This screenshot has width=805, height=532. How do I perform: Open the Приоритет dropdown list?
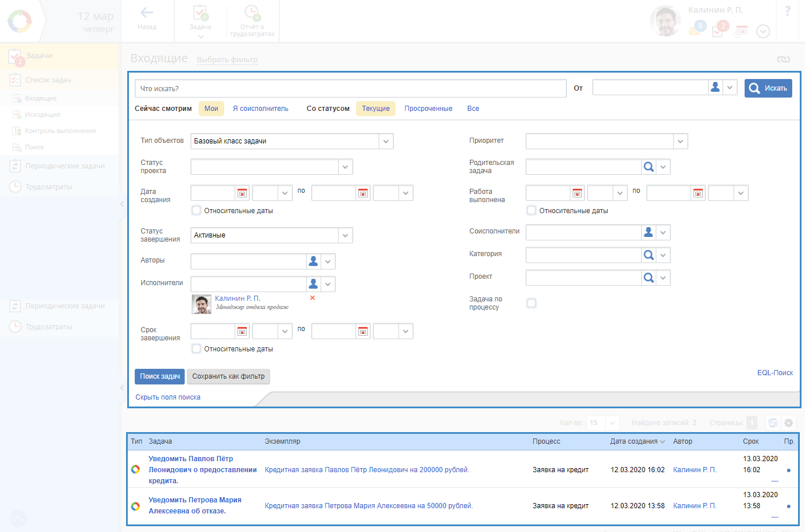point(681,141)
